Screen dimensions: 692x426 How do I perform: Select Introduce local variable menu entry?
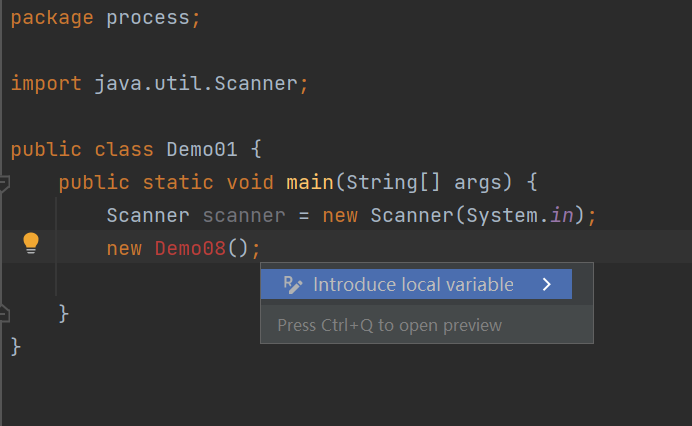click(413, 285)
